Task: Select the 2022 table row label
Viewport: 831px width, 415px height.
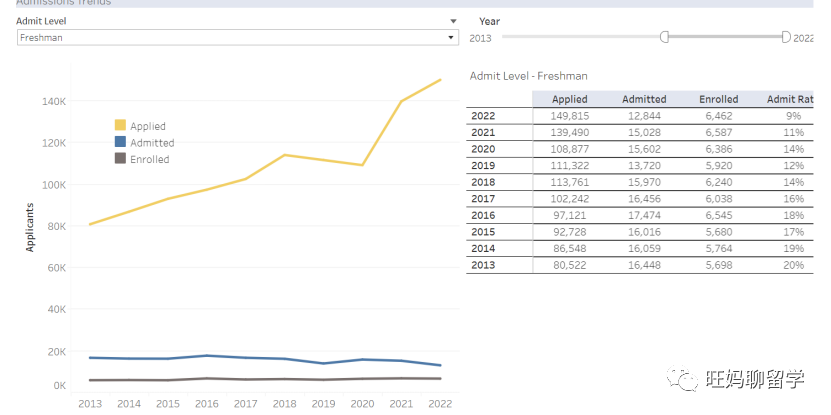Action: pos(483,116)
